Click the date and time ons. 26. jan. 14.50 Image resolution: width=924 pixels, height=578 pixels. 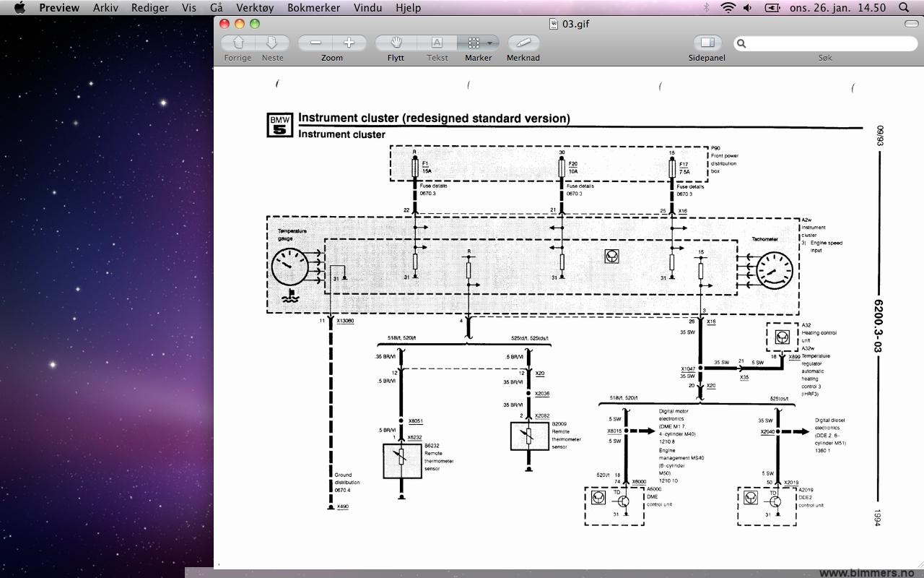(838, 8)
